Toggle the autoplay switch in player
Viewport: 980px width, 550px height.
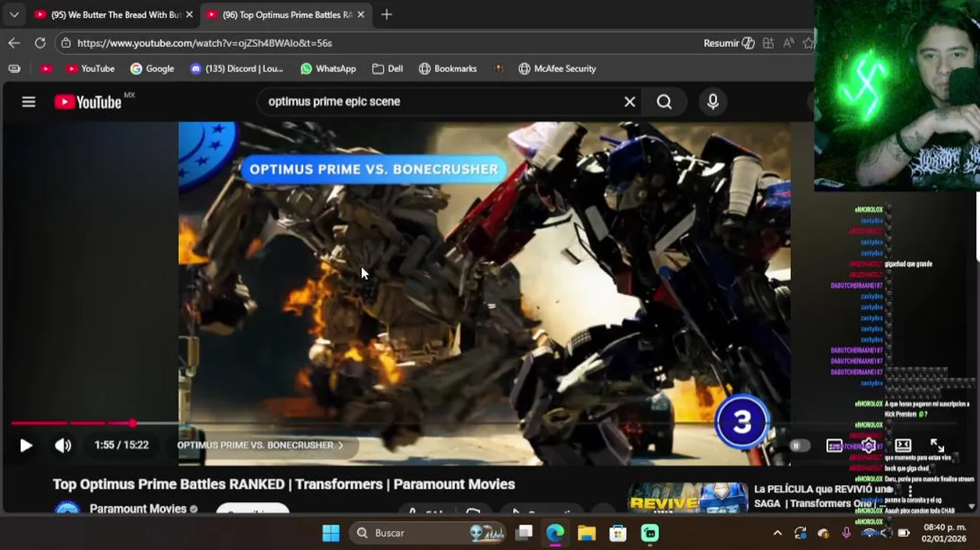click(798, 445)
